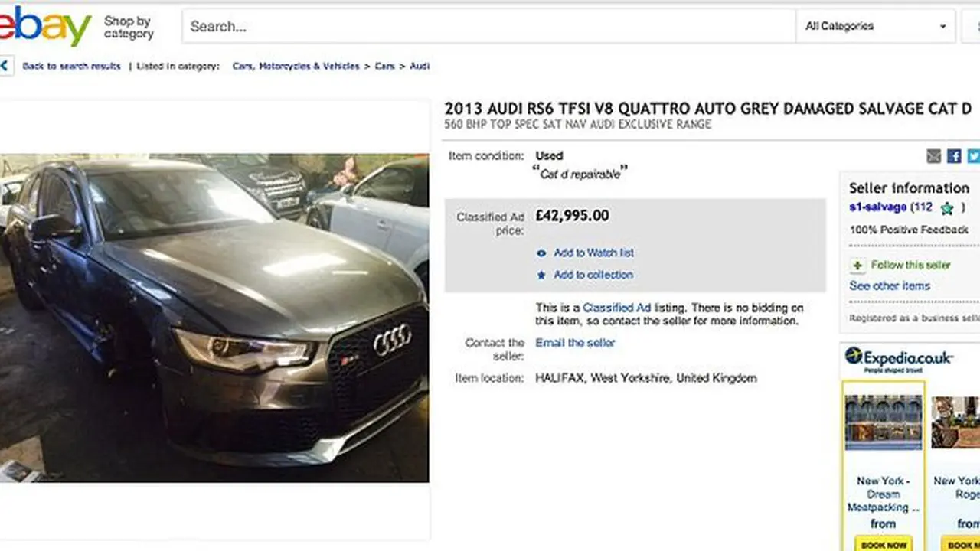The image size is (980, 551).
Task: Add item to Watch list
Action: tap(594, 253)
